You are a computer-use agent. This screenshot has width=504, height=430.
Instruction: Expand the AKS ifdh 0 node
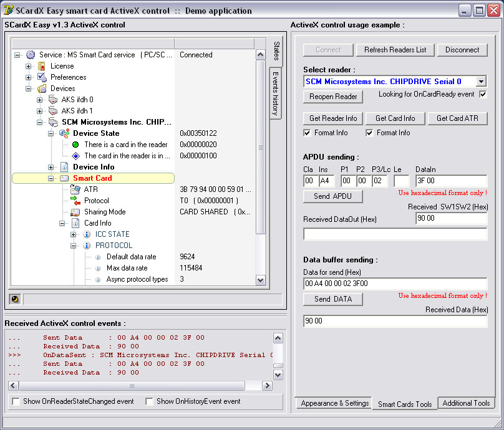[x=39, y=100]
